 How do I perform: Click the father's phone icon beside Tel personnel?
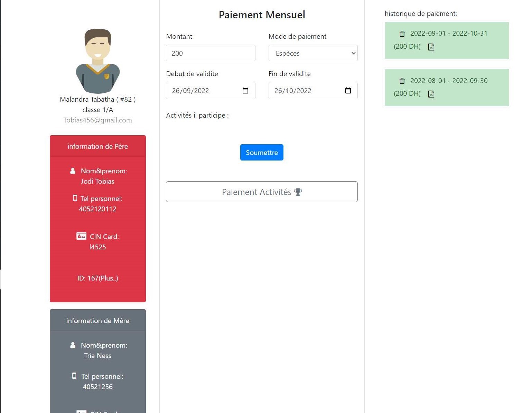75,198
